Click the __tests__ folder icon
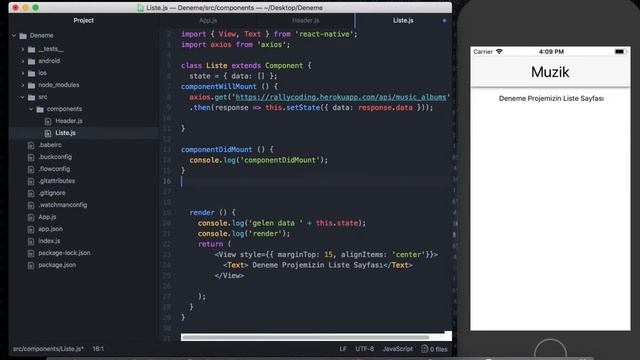The height and width of the screenshot is (360, 640). [x=31, y=49]
